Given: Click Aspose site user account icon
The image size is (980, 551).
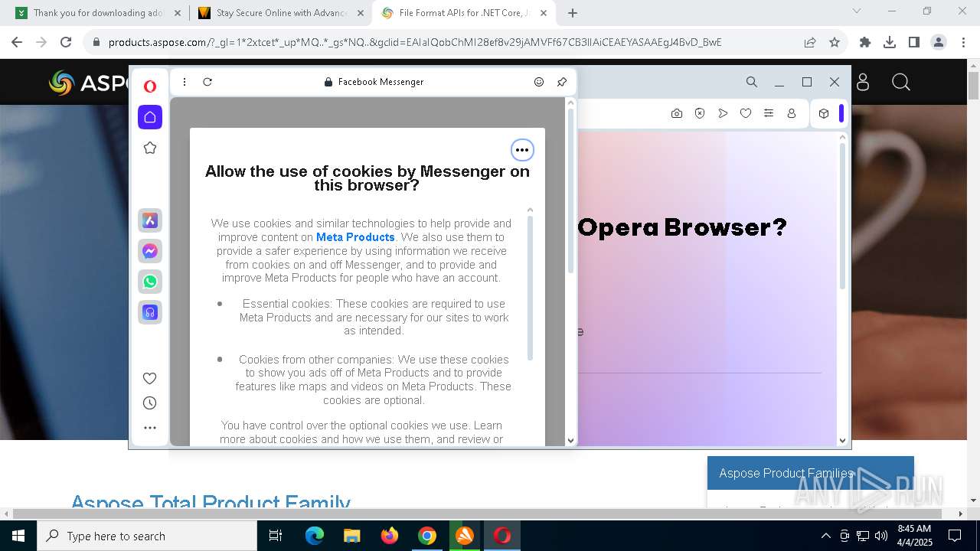Looking at the screenshot, I should (863, 82).
